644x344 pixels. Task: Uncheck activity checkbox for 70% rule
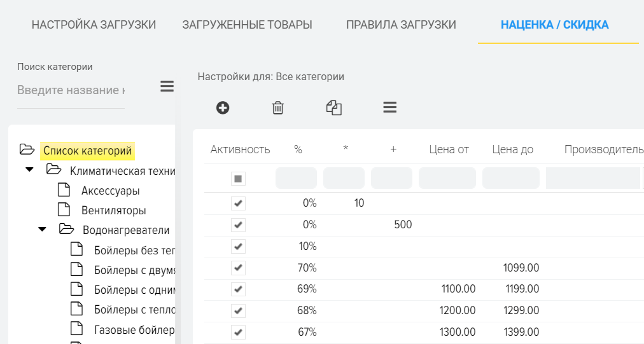click(x=238, y=268)
